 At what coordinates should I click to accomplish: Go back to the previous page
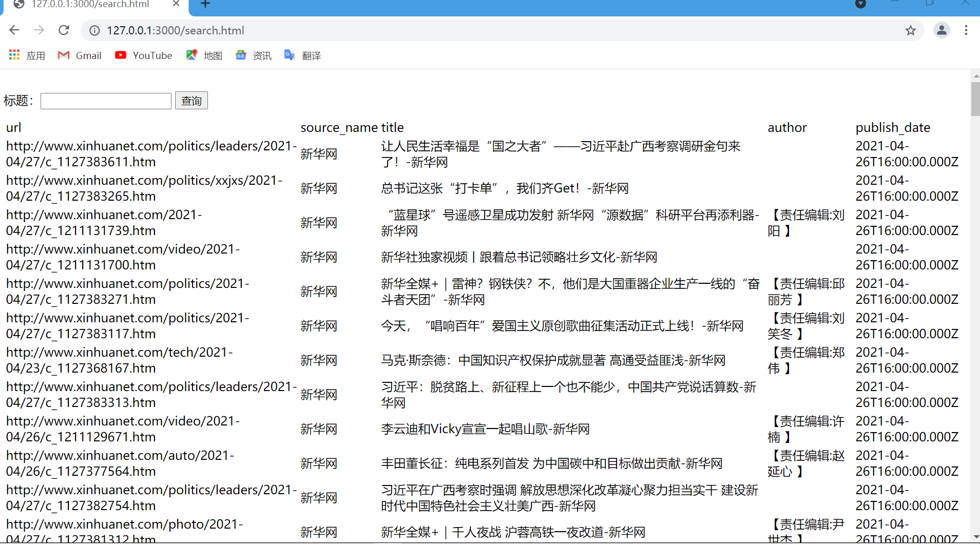pyautogui.click(x=14, y=30)
